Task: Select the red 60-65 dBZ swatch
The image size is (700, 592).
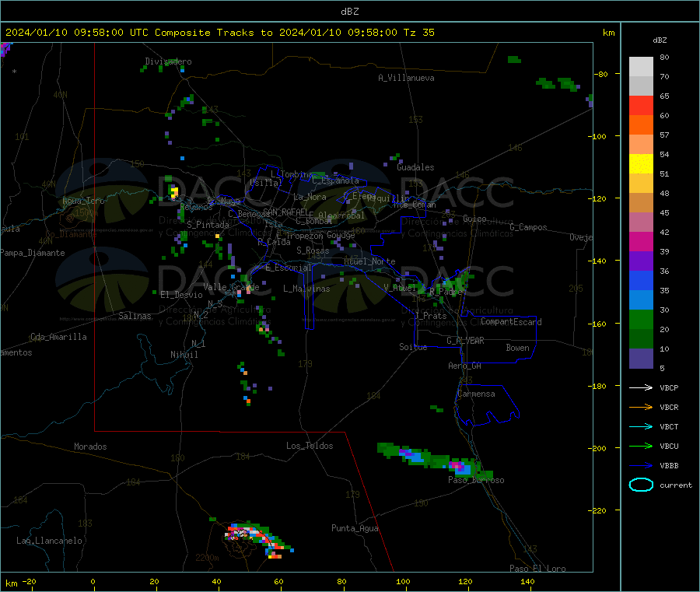Action: [x=641, y=105]
